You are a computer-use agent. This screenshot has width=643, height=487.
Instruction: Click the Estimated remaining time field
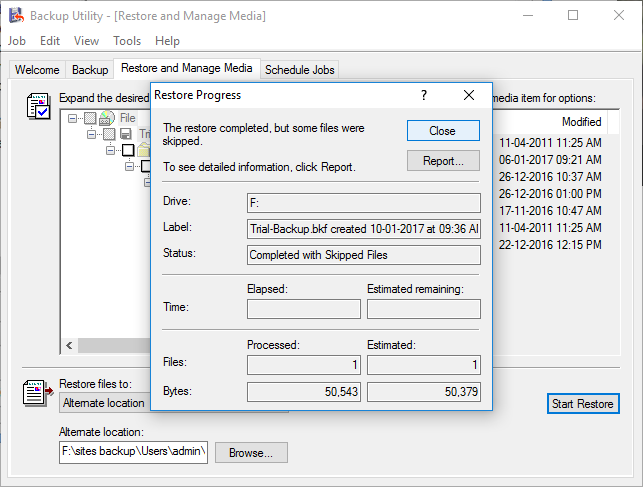coord(424,309)
